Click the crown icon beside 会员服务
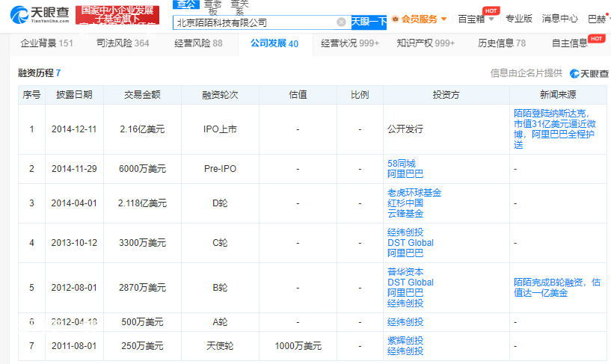Screen dimensions: 611x364 (x=395, y=19)
